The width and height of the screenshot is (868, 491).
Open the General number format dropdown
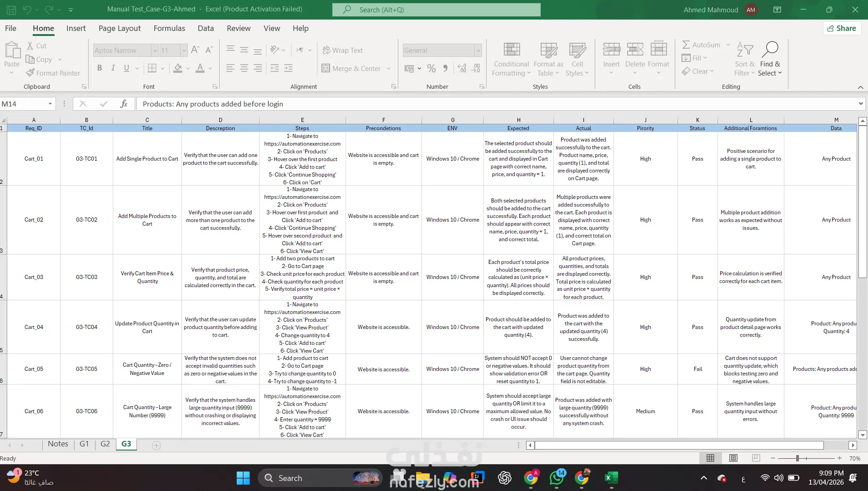(x=478, y=51)
